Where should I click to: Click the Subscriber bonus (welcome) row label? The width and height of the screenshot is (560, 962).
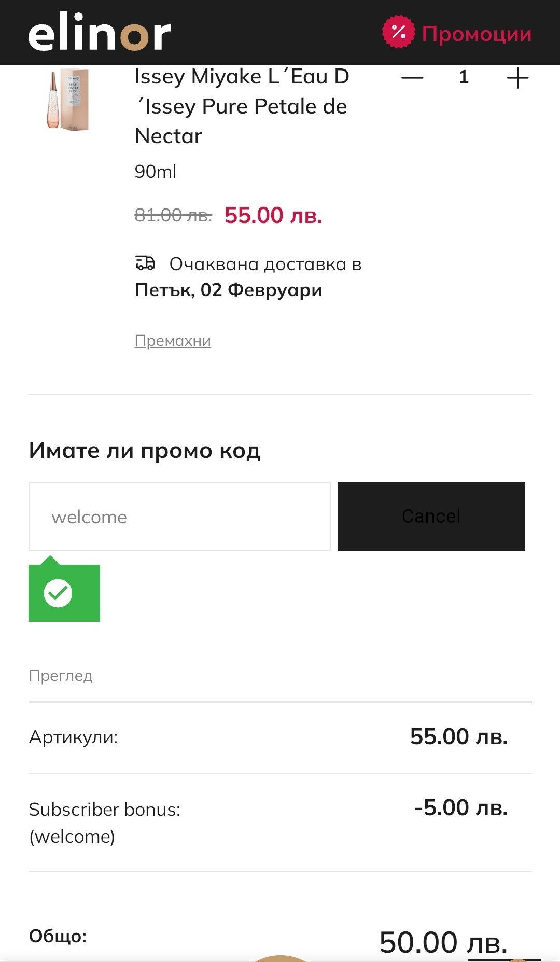(x=105, y=822)
